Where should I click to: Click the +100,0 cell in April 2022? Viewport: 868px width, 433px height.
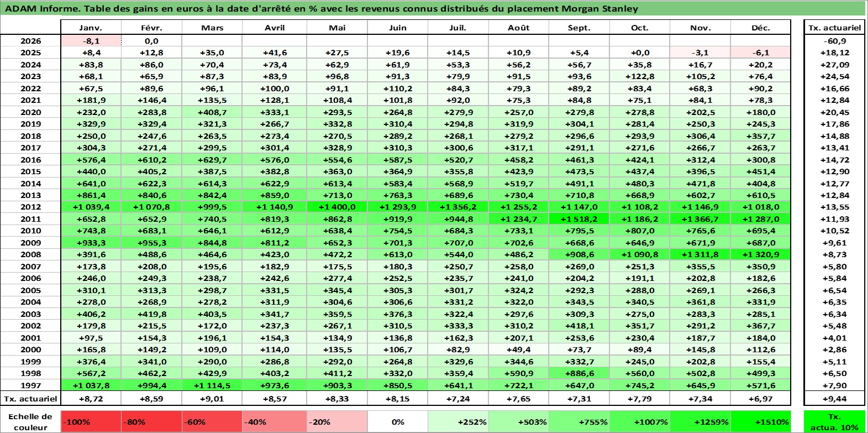coord(275,88)
